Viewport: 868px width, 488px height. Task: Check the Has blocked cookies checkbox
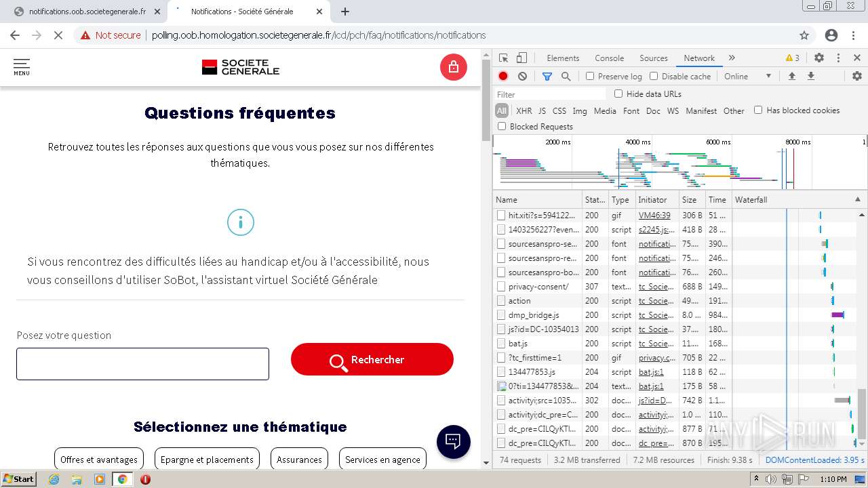[758, 110]
